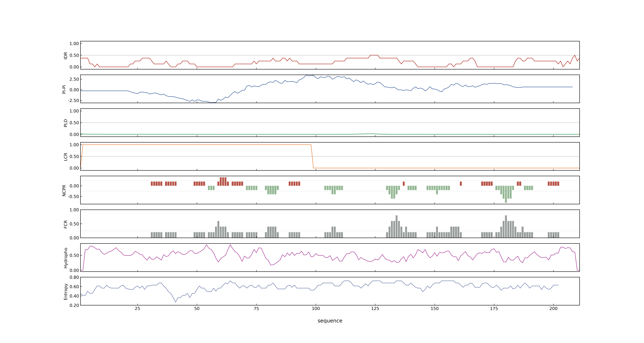The height and width of the screenshot is (343, 644).
Task: Click x-axis tick label 125
Action: click(375, 309)
